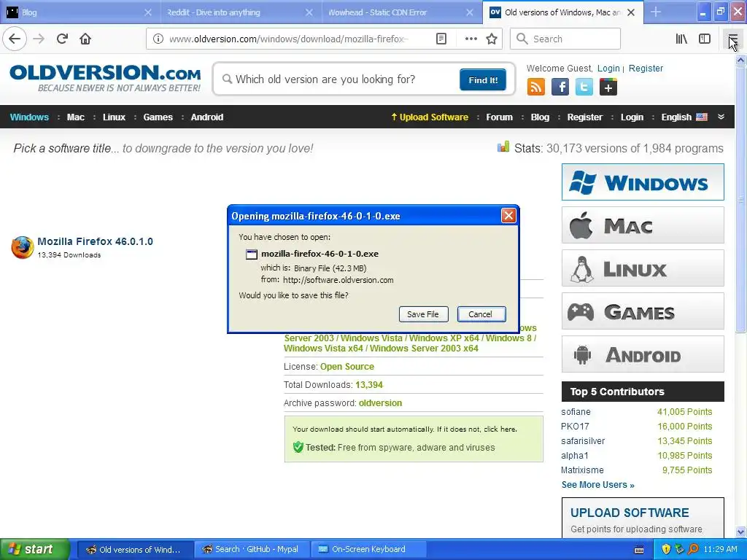The image size is (747, 560).
Task: Open the security shield tray icon
Action: point(666,549)
